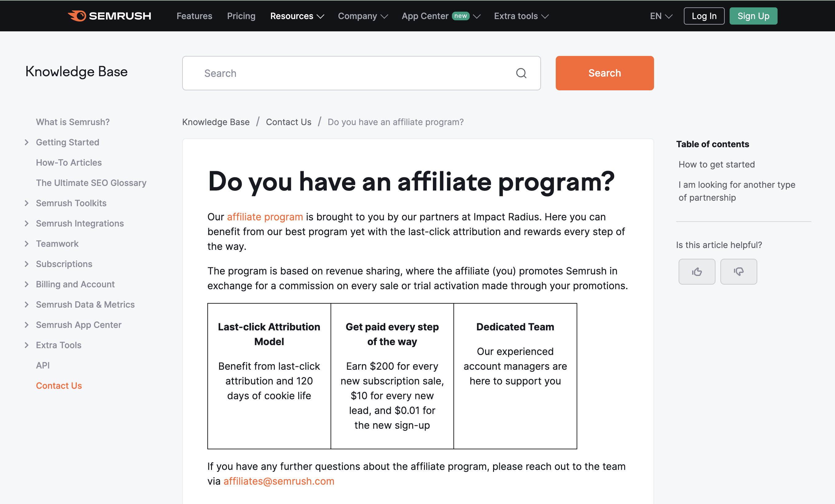Viewport: 835px width, 504px height.
Task: Open Contact Us in the breadcrumb
Action: pos(288,122)
